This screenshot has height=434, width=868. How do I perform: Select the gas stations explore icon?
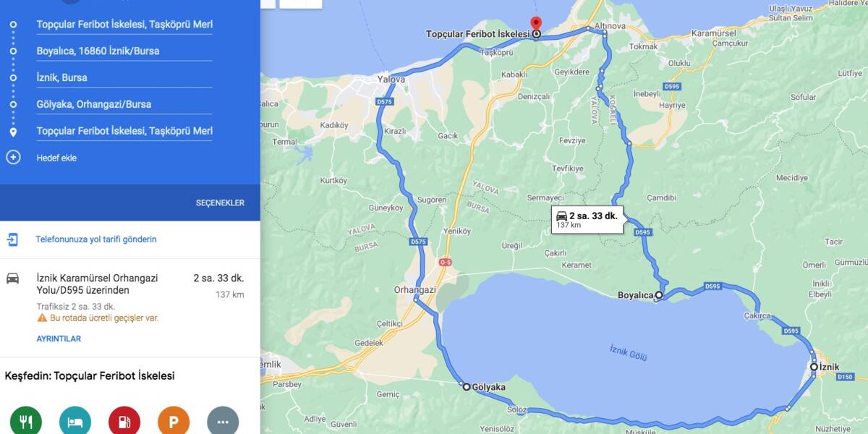124,422
